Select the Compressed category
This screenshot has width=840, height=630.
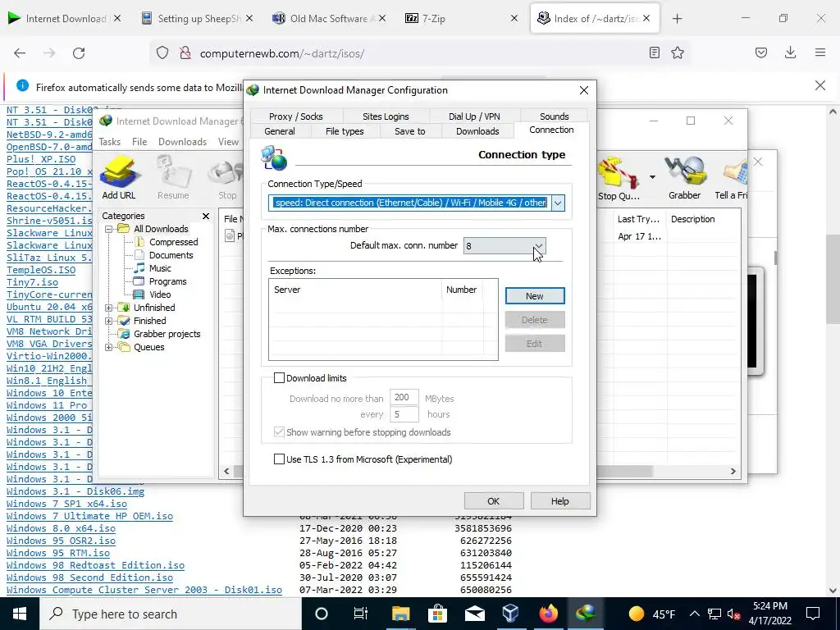(174, 242)
